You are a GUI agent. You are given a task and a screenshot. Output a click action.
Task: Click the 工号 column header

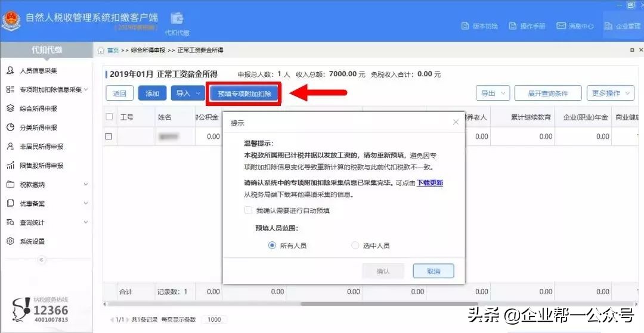[126, 117]
